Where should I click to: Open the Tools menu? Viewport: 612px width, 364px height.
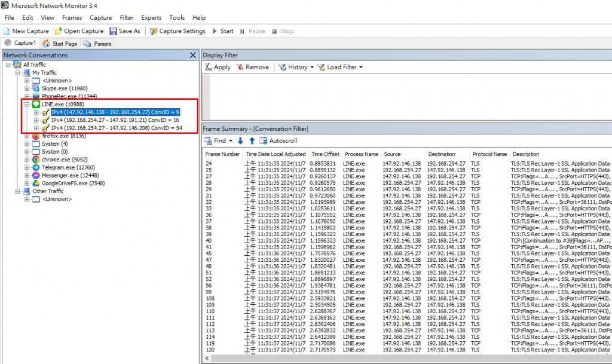click(x=177, y=17)
